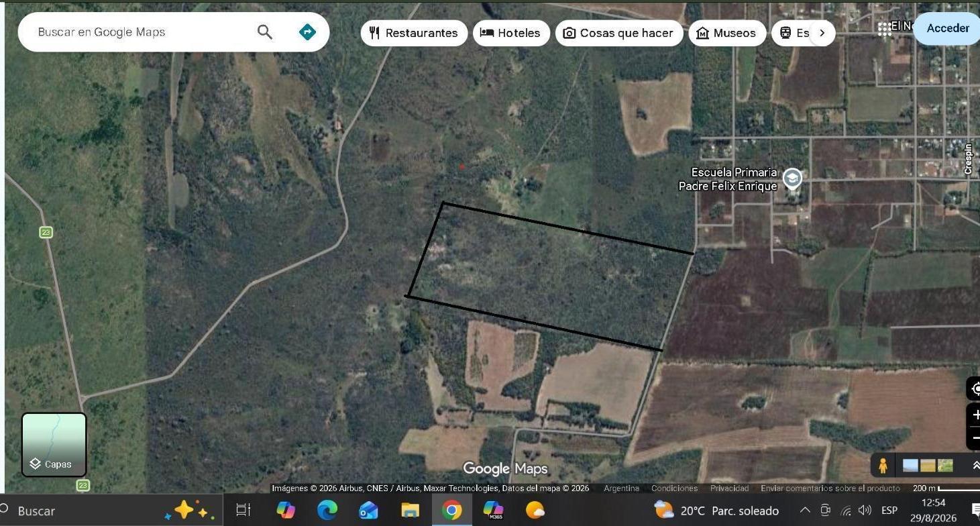This screenshot has width=980, height=526.
Task: Click the 200 m scale bar
Action: pyautogui.click(x=946, y=488)
